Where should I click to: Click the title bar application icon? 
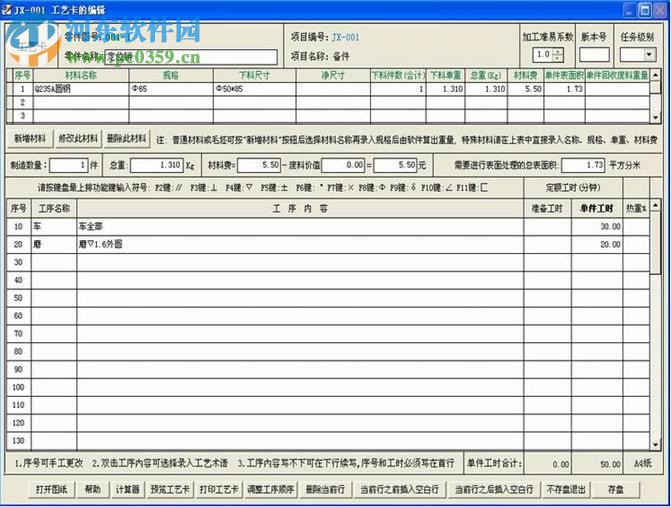[x=6, y=9]
